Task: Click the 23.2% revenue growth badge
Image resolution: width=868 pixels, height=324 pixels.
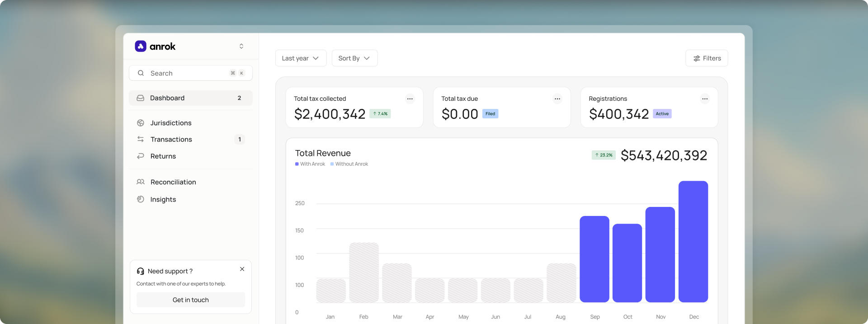Action: point(604,155)
